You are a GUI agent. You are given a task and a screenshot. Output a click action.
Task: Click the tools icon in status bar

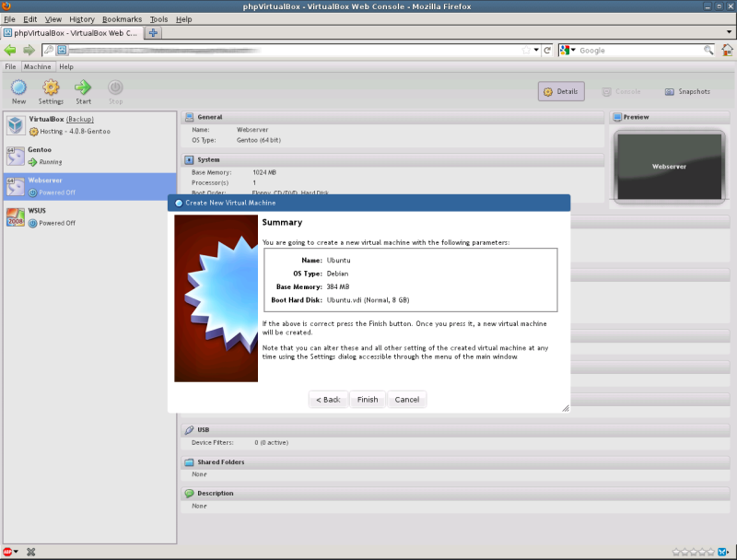point(31,552)
